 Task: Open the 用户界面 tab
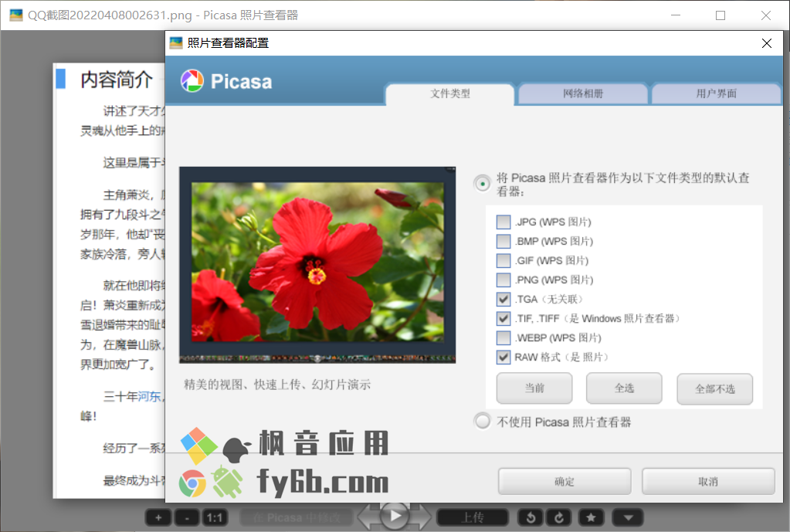716,93
